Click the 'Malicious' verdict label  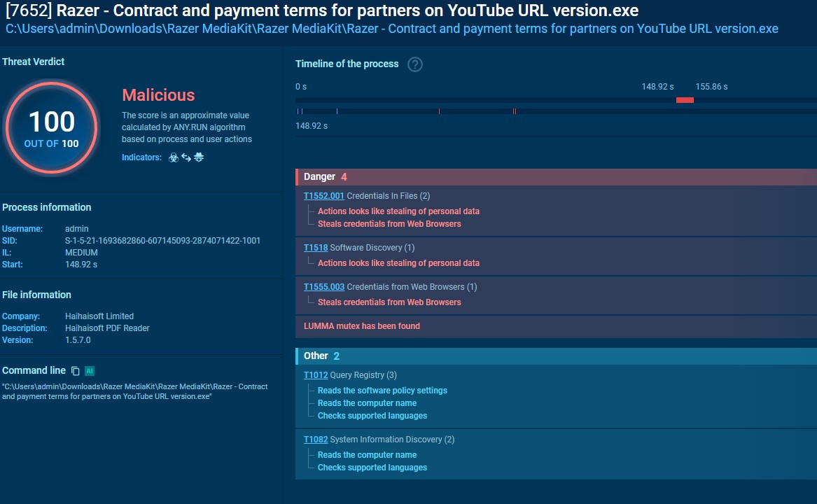(158, 95)
